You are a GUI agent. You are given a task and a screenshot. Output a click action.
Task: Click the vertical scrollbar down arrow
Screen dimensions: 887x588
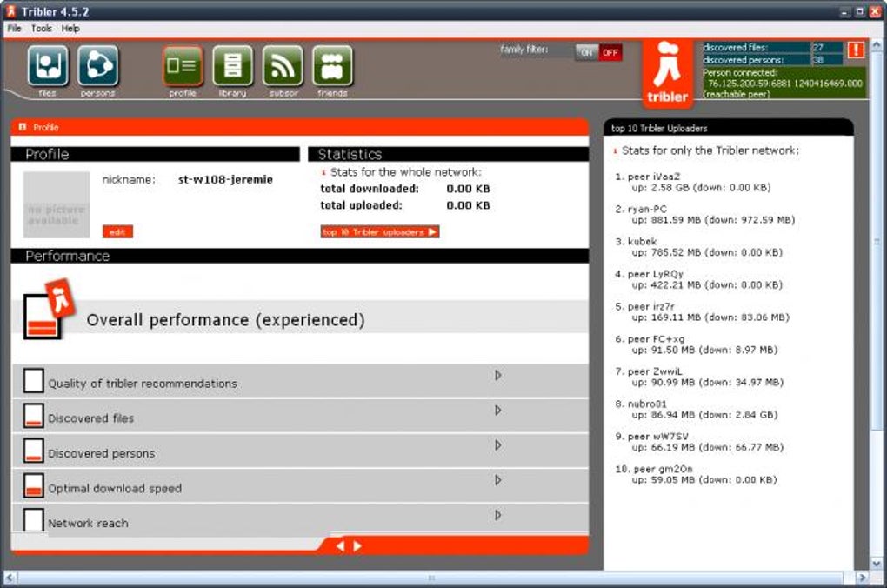tap(877, 563)
